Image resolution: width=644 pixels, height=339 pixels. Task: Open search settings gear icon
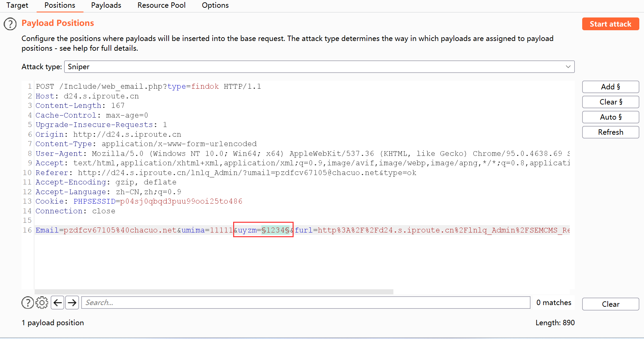pyautogui.click(x=42, y=303)
